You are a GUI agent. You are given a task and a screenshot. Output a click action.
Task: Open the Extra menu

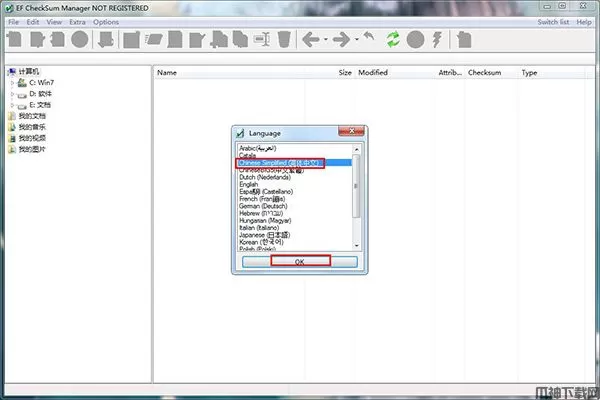click(x=77, y=21)
